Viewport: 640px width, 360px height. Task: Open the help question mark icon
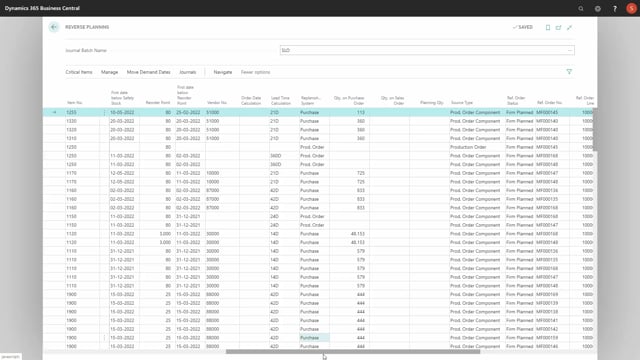tap(615, 9)
